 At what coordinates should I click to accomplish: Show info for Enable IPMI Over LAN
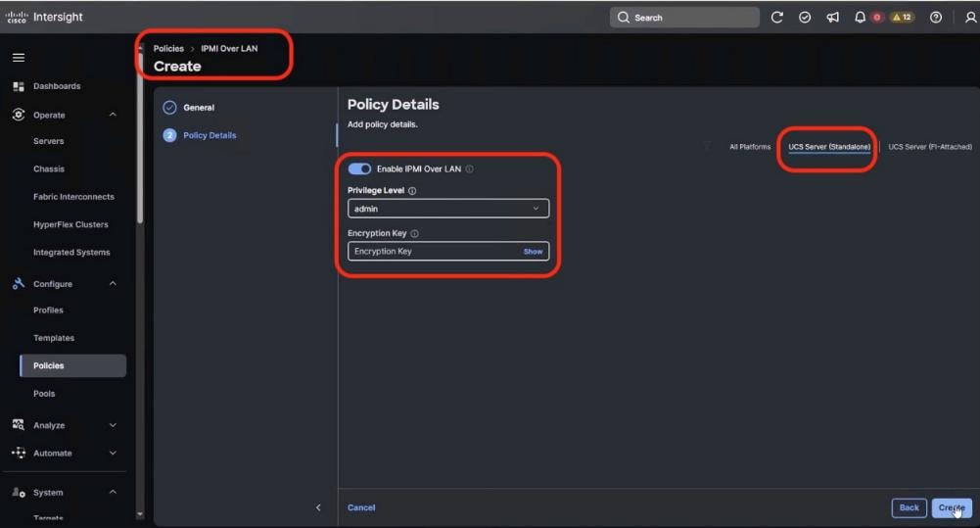tap(469, 168)
